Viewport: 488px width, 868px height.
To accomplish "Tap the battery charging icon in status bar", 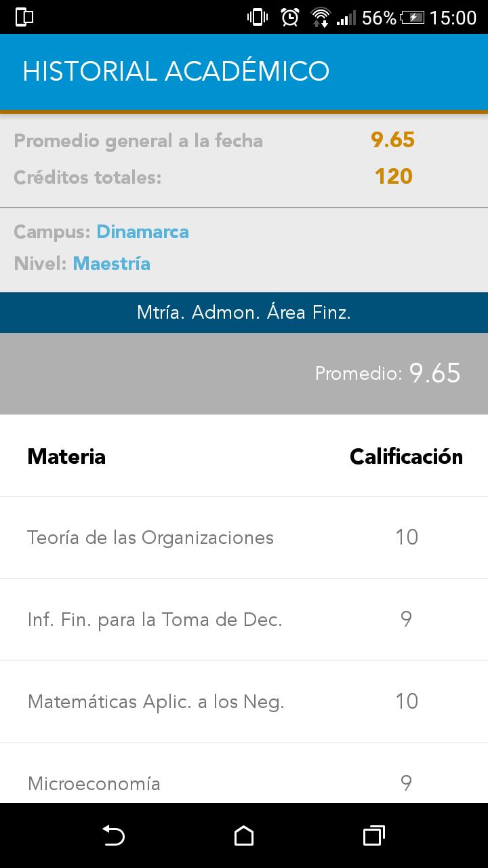I will point(412,17).
